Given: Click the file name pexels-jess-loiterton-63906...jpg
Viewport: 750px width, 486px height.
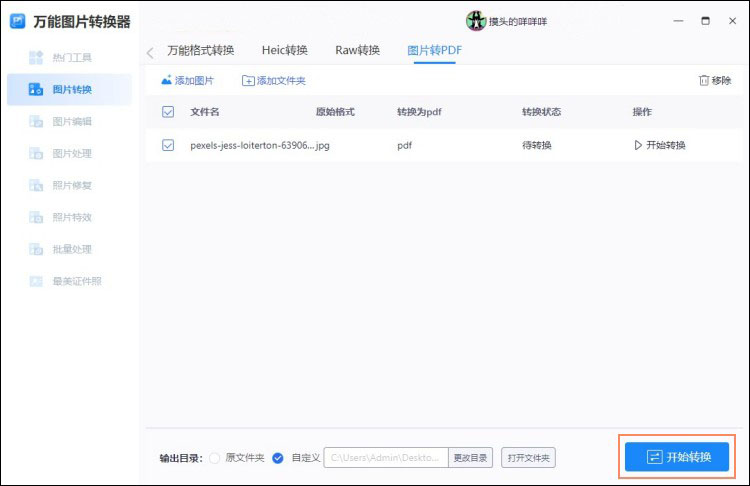Looking at the screenshot, I should [260, 145].
